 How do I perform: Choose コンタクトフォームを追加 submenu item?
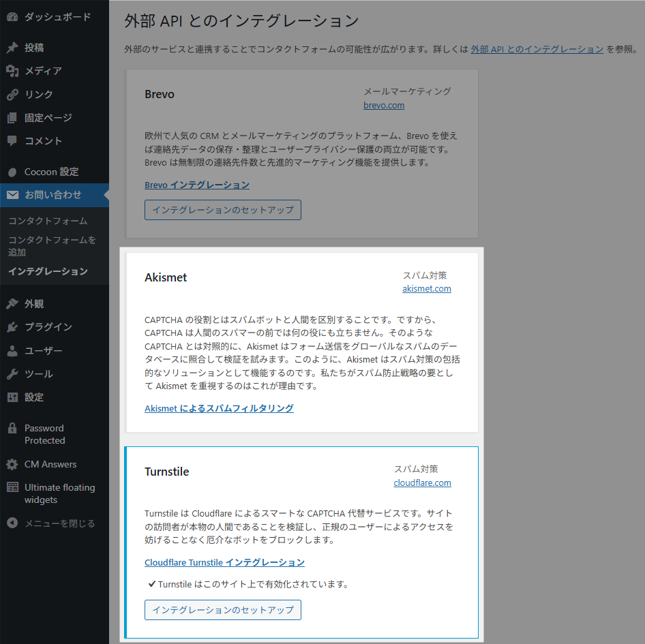52,246
